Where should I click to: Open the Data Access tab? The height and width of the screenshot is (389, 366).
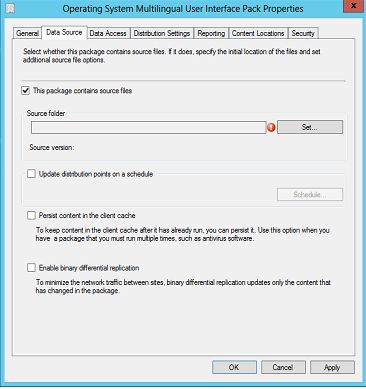(x=108, y=33)
